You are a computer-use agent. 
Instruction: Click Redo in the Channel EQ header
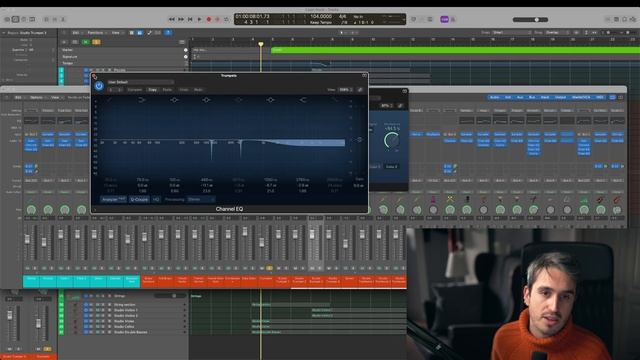[x=198, y=89]
